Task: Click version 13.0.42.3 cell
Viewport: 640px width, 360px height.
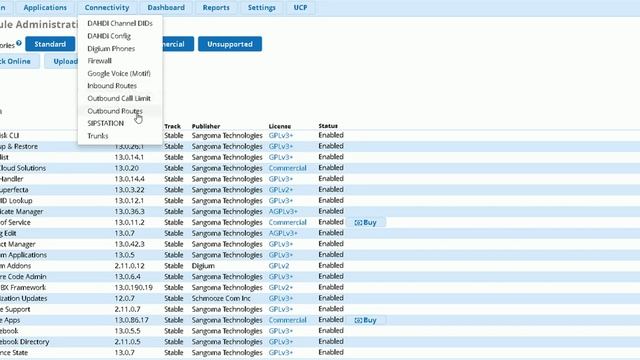Action: click(x=129, y=244)
